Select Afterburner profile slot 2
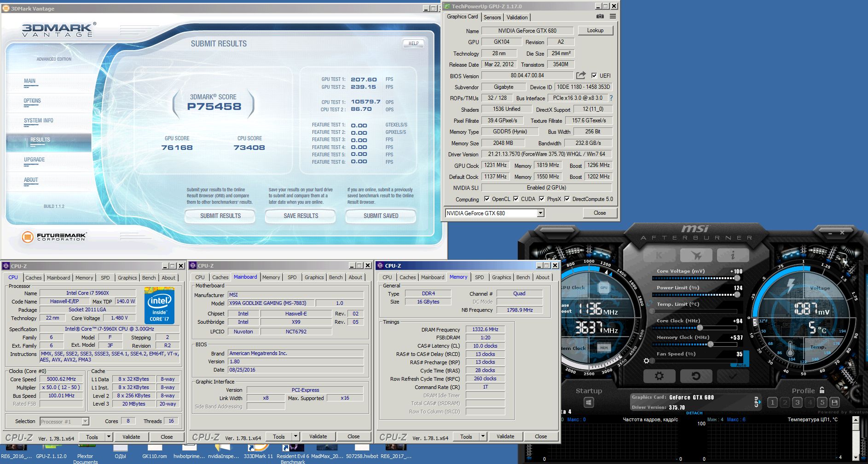868x464 pixels. point(785,402)
